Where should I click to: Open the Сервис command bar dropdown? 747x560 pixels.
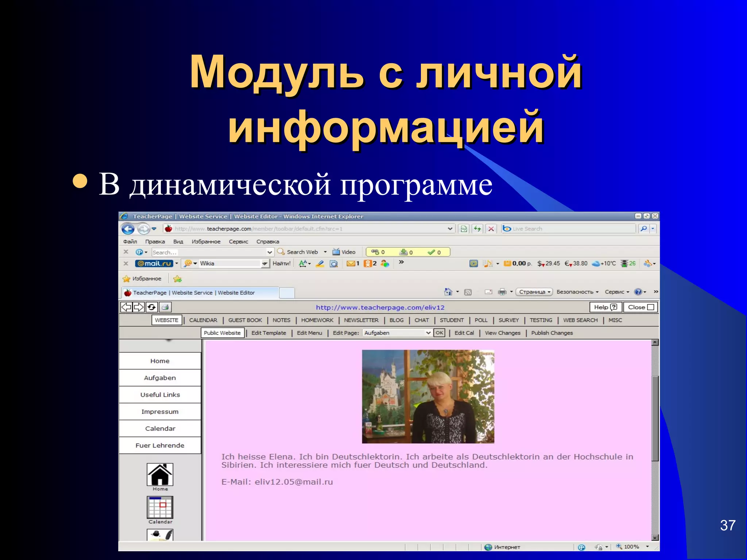tap(617, 292)
